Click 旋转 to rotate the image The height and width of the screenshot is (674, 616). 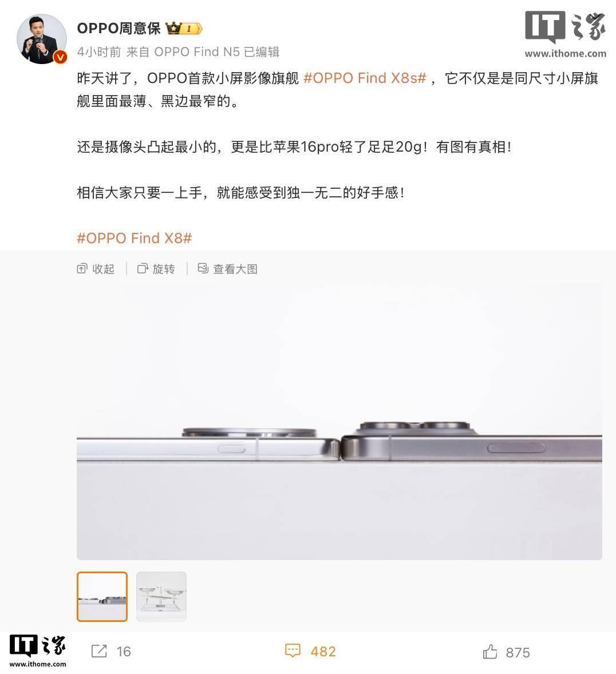[x=164, y=269]
